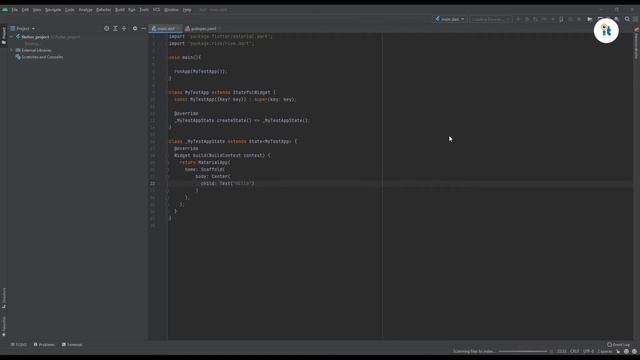This screenshot has height=360, width=640.
Task: Click the Search Everywhere magnifier icon
Action: pos(627,19)
